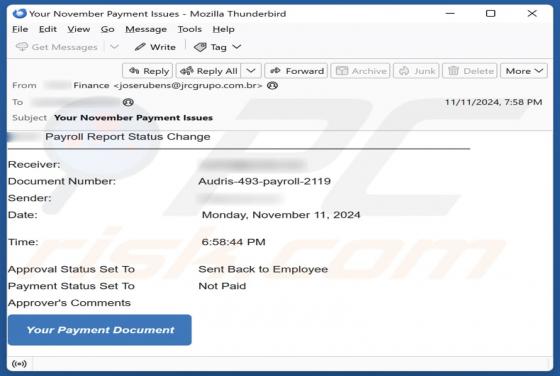
Task: Reply to this email
Action: (148, 71)
